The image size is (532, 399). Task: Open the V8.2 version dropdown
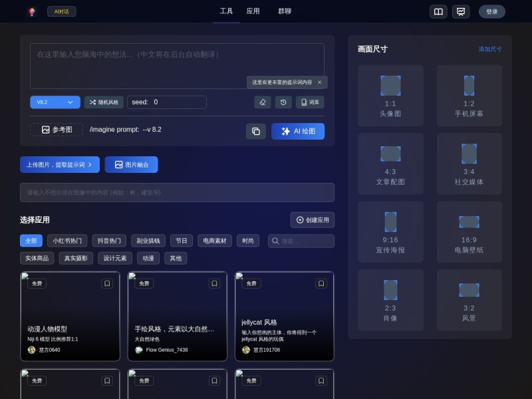[55, 102]
